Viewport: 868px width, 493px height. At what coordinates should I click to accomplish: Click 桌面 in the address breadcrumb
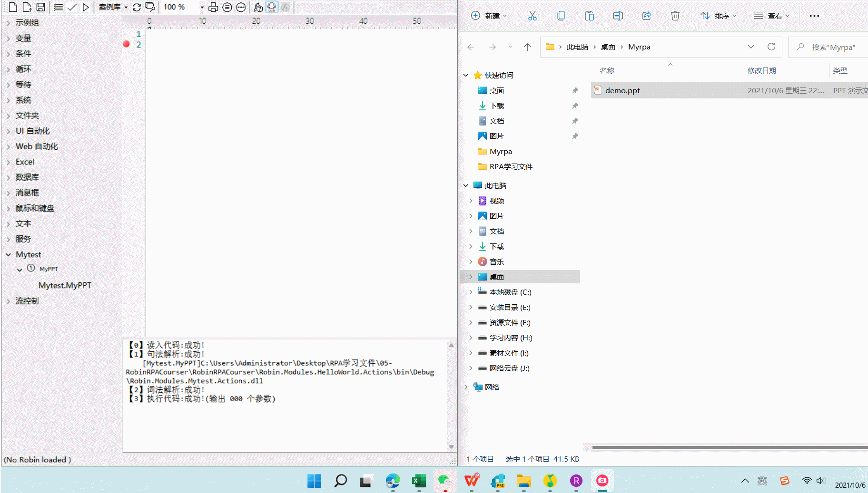click(x=608, y=47)
